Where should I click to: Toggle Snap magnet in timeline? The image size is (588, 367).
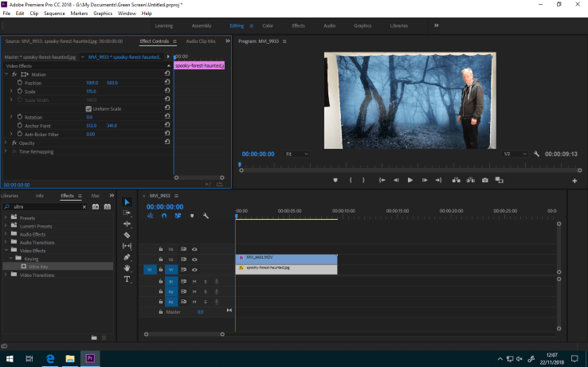[164, 216]
